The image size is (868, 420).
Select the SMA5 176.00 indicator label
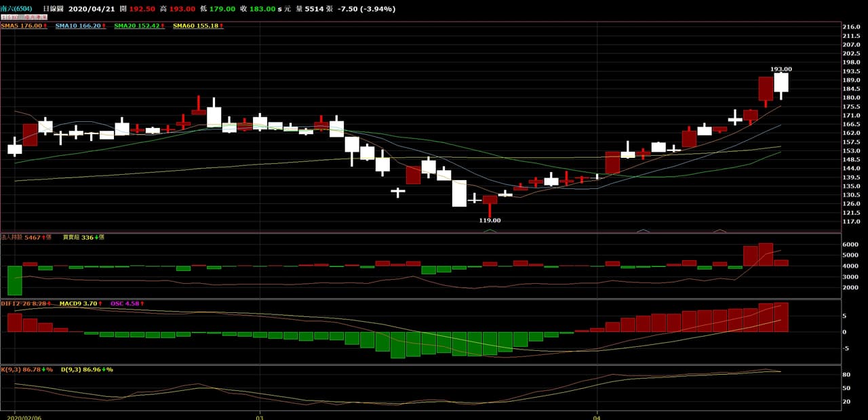point(24,26)
